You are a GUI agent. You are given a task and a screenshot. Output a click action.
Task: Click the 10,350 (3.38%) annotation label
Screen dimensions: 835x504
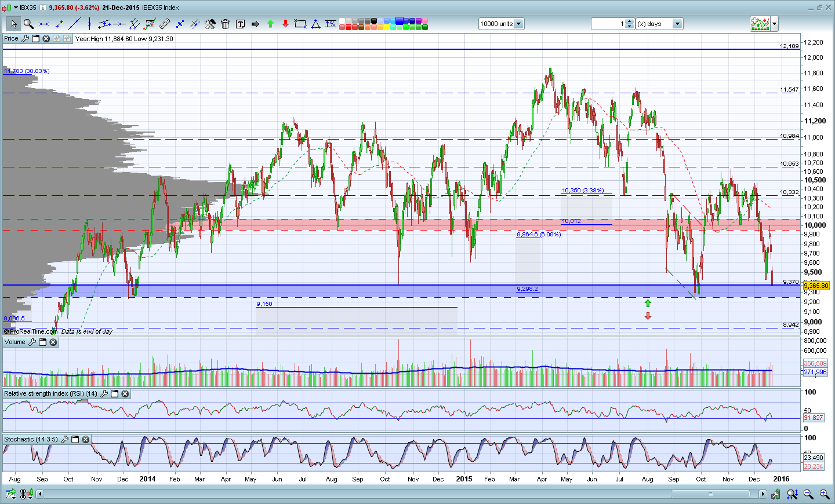coord(583,191)
